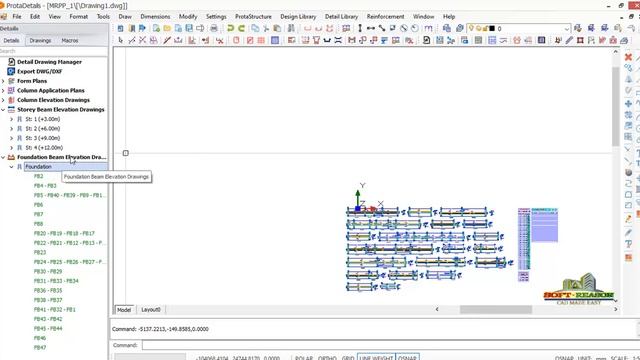Click the horizontal scrollbar thumb below canvas
The image size is (640, 360).
point(496,309)
